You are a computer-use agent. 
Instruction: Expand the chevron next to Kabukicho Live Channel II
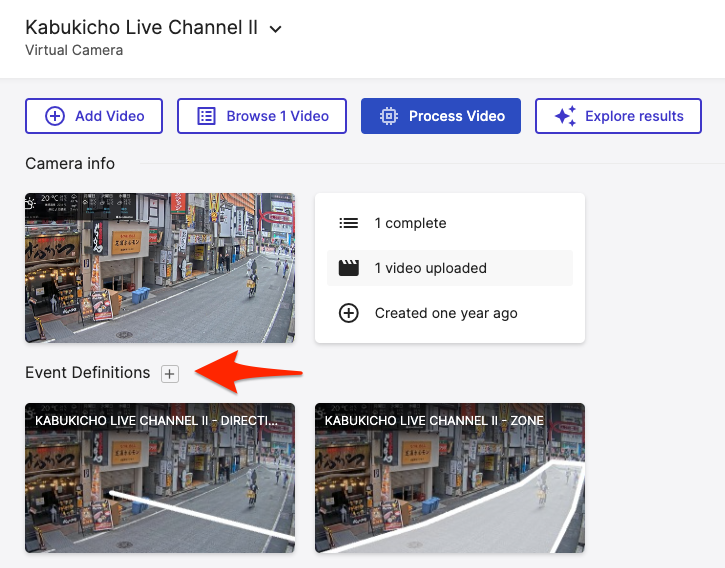click(276, 29)
